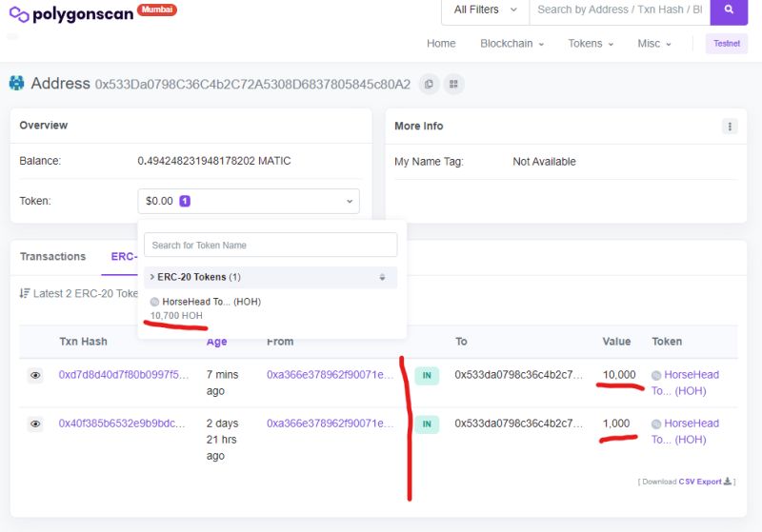Collapse the ERC-20 Tokens (1) group
This screenshot has width=762, height=532.
point(271,277)
